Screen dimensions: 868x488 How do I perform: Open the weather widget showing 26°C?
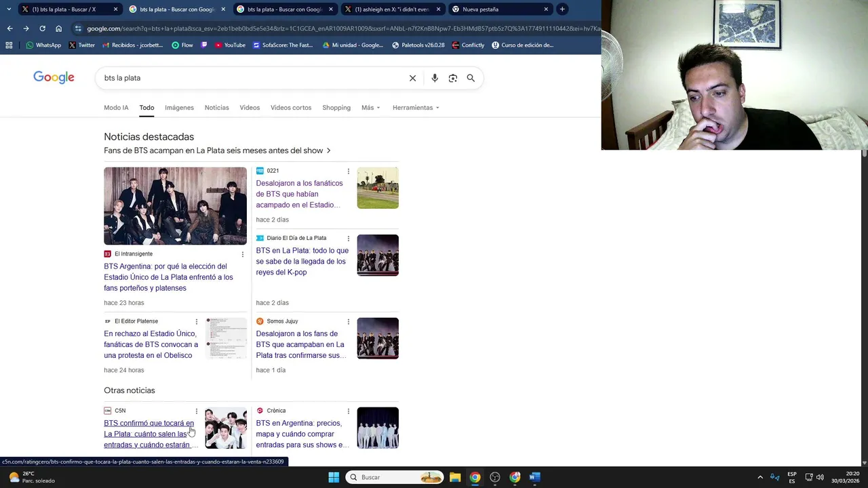tap(31, 477)
